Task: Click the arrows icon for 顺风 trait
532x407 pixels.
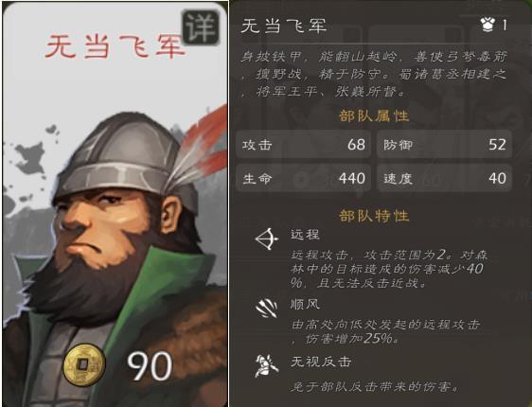Action: [x=267, y=309]
